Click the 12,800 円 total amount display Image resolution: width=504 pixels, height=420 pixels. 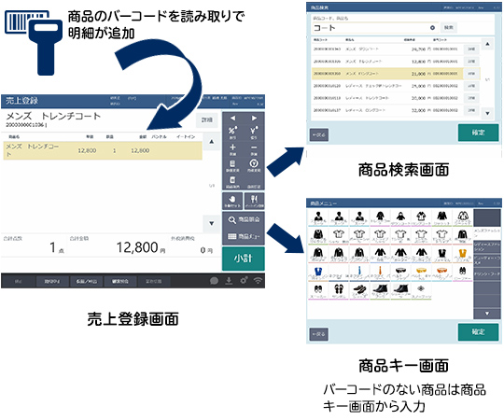click(141, 247)
